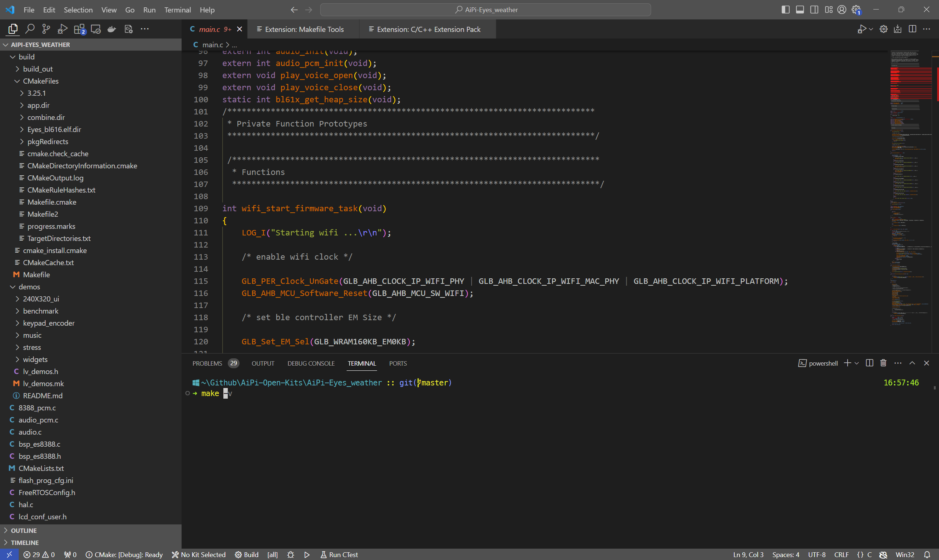
Task: Click the CMake debug bug icon in status bar
Action: [290, 554]
